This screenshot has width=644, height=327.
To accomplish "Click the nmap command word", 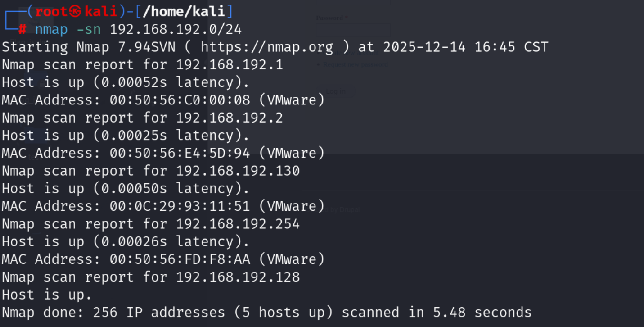I will [51, 30].
